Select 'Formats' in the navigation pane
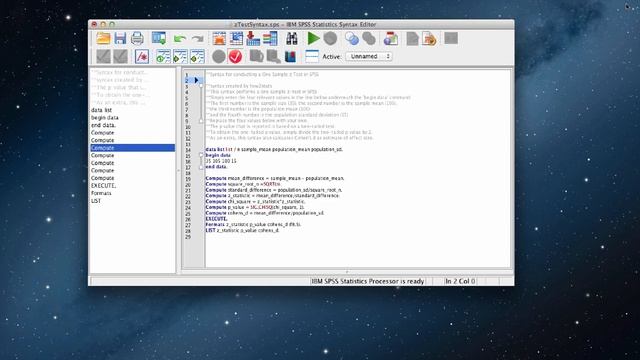 click(x=101, y=193)
